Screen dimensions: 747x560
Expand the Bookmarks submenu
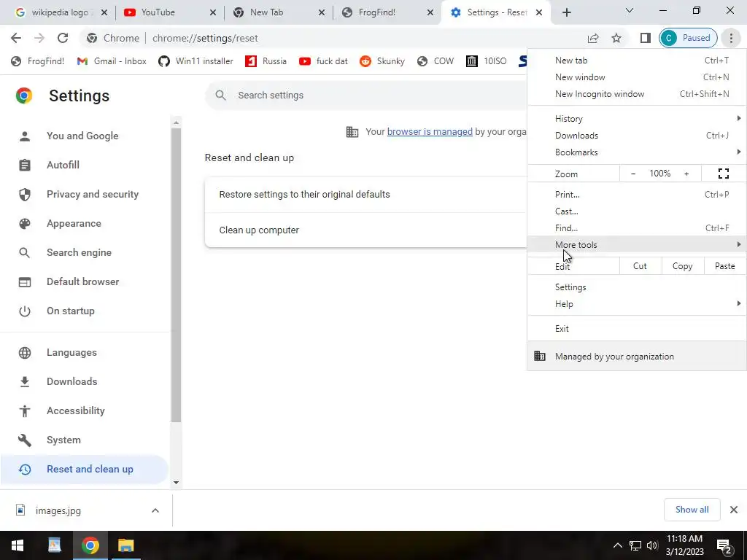pyautogui.click(x=637, y=152)
